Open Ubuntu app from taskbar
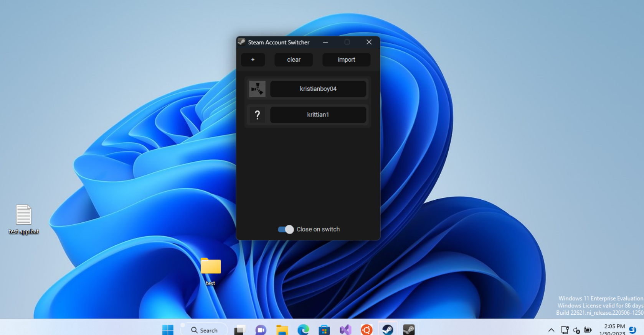 367,330
